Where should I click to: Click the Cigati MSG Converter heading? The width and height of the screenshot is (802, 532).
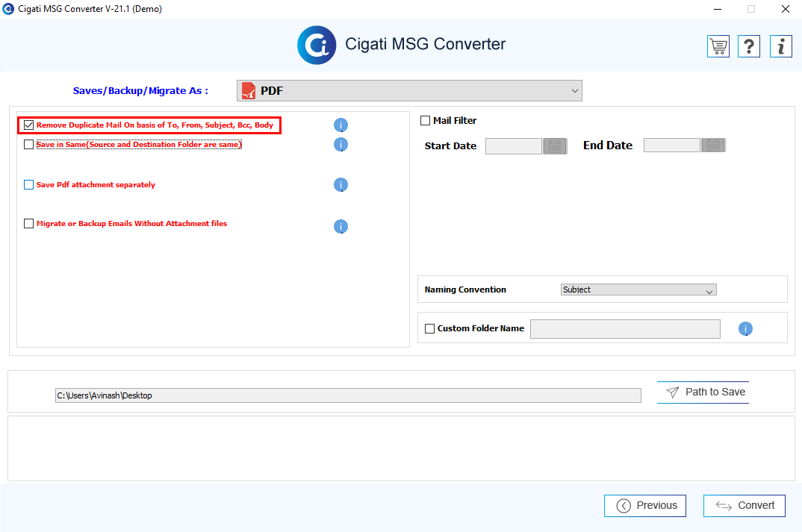pos(425,44)
